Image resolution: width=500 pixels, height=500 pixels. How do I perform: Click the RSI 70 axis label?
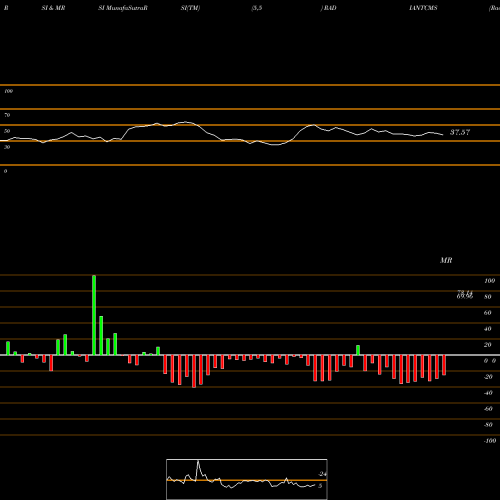click(x=7, y=115)
